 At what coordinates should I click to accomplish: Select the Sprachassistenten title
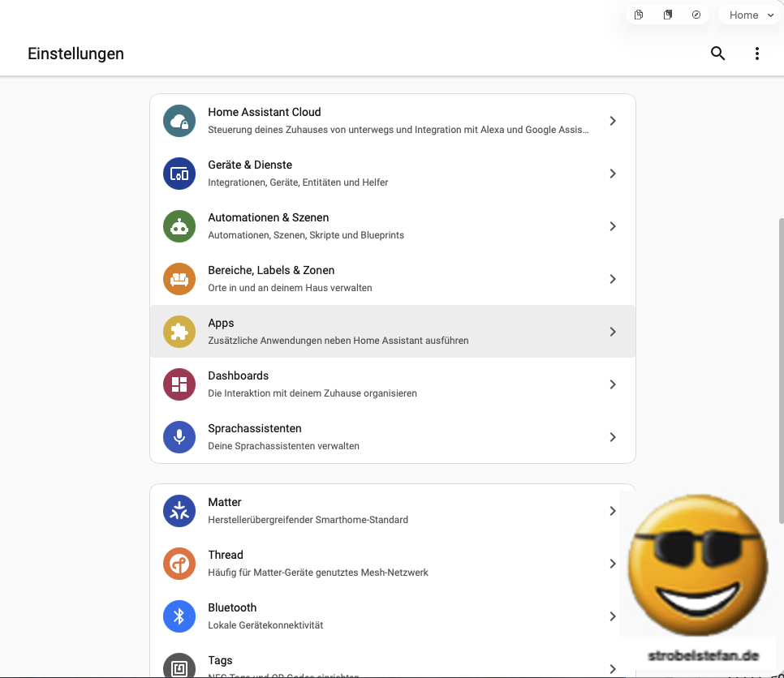(255, 428)
